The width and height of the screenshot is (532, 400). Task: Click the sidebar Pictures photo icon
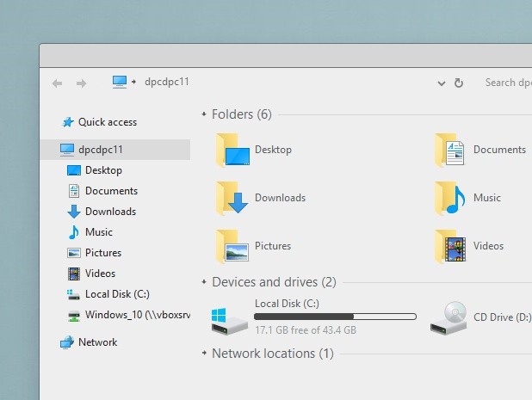tap(74, 253)
